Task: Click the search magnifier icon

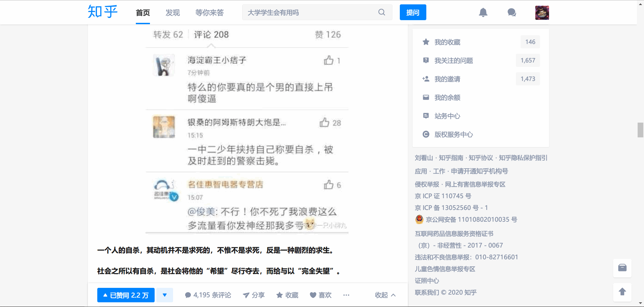Action: 382,12
